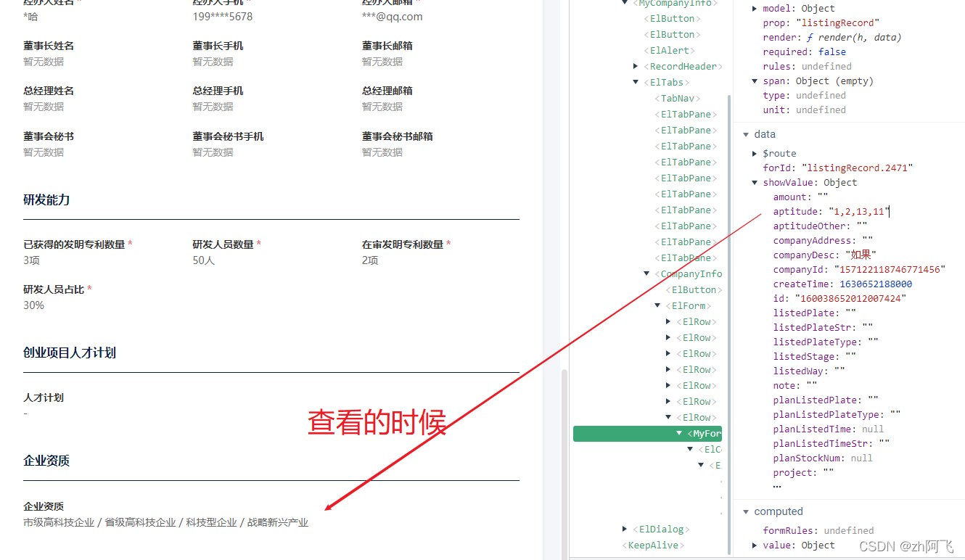
Task: Click the rules: undefined entry
Action: pos(807,66)
